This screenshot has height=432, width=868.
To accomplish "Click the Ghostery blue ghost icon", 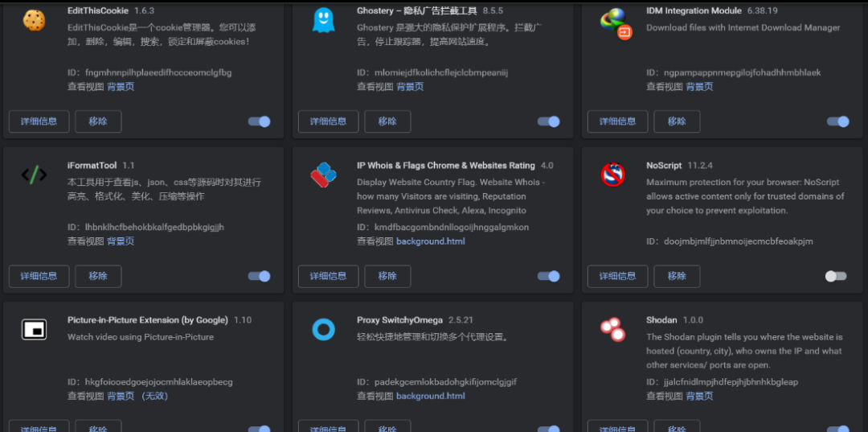I will 323,20.
